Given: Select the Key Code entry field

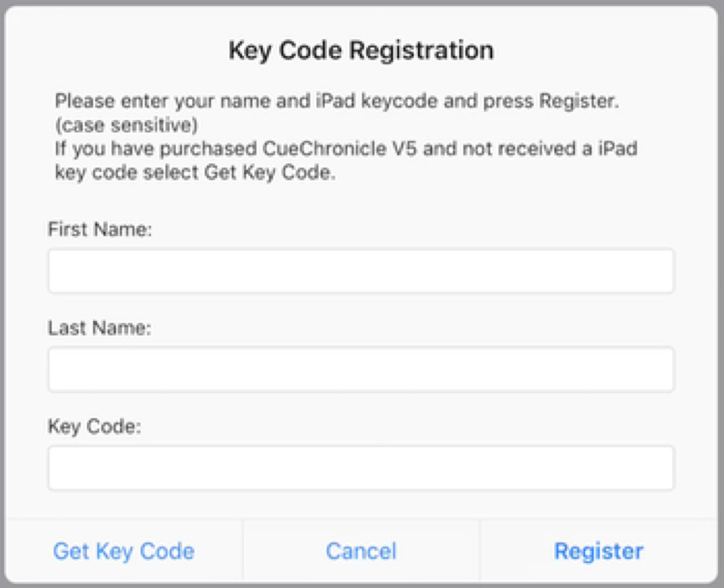Looking at the screenshot, I should point(361,468).
